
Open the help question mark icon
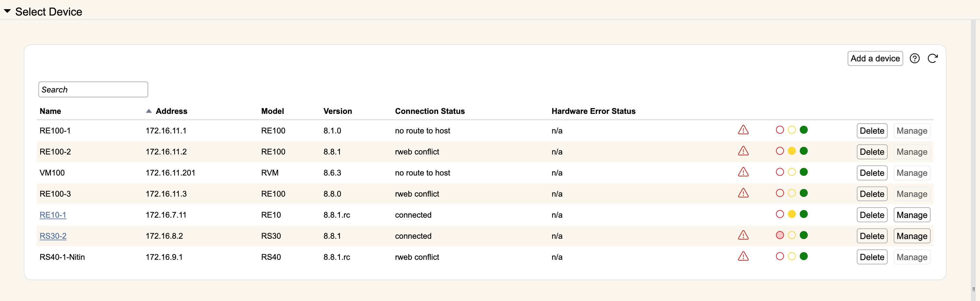point(914,58)
